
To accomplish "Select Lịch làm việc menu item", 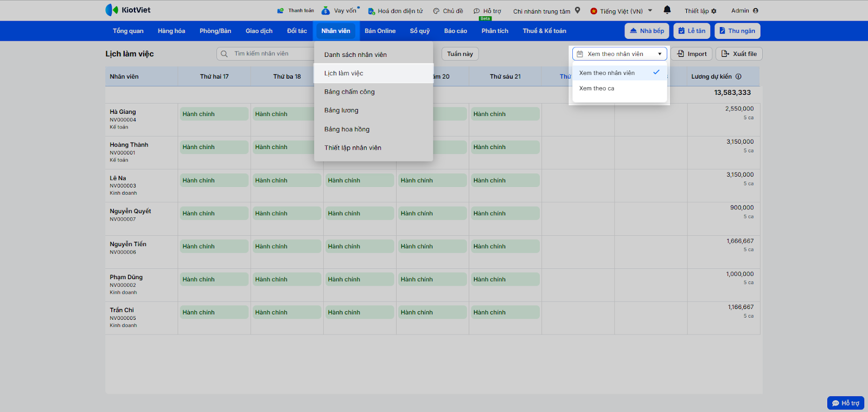I will tap(373, 73).
